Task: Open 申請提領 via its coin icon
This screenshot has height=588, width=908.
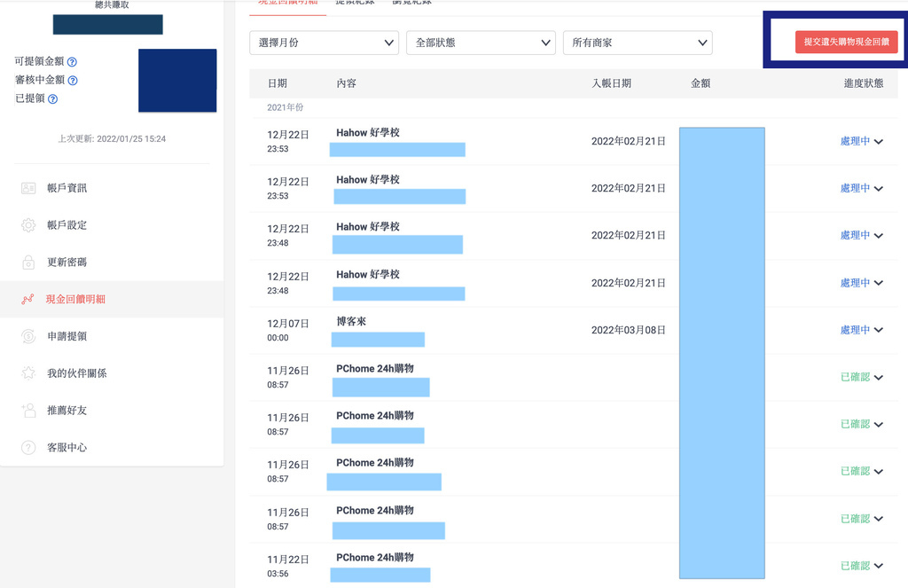Action: [28, 337]
